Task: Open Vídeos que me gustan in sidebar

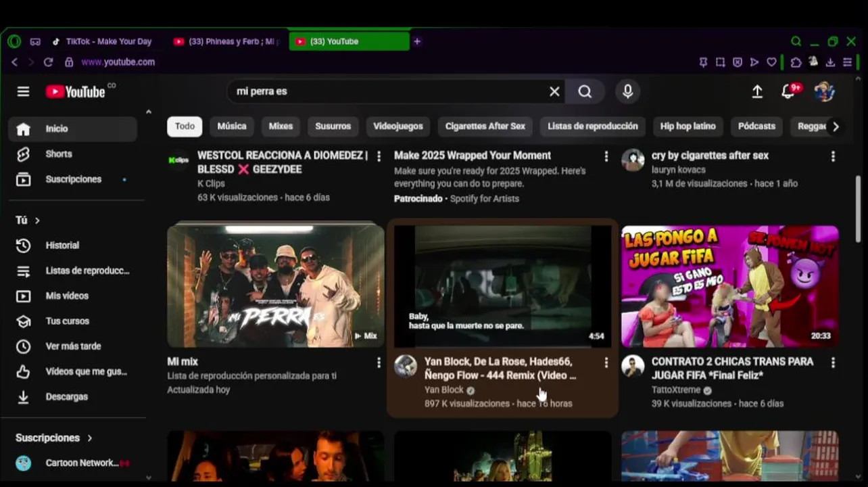Action: [72, 372]
